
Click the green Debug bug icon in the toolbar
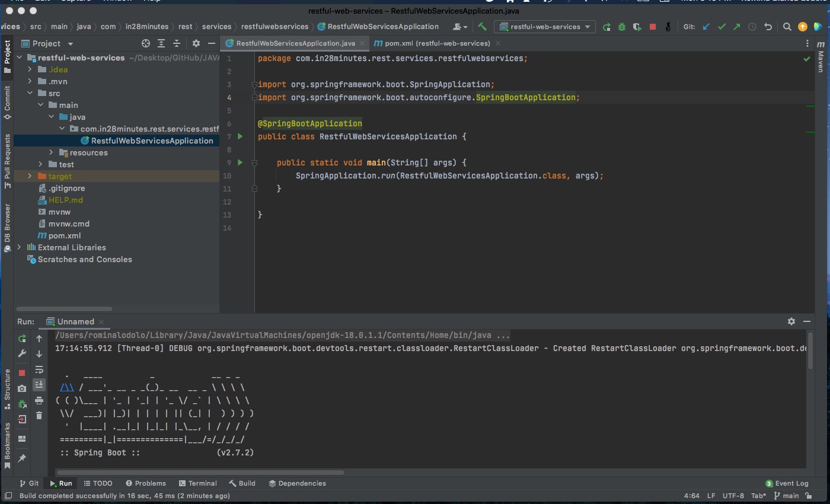click(622, 27)
